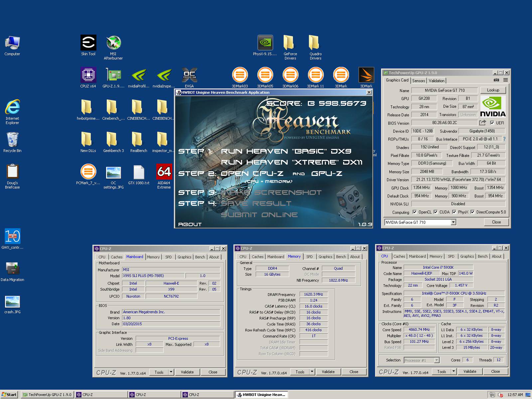
Task: Toggle the OpenCL checkbox in GPU-Z
Action: click(x=415, y=212)
